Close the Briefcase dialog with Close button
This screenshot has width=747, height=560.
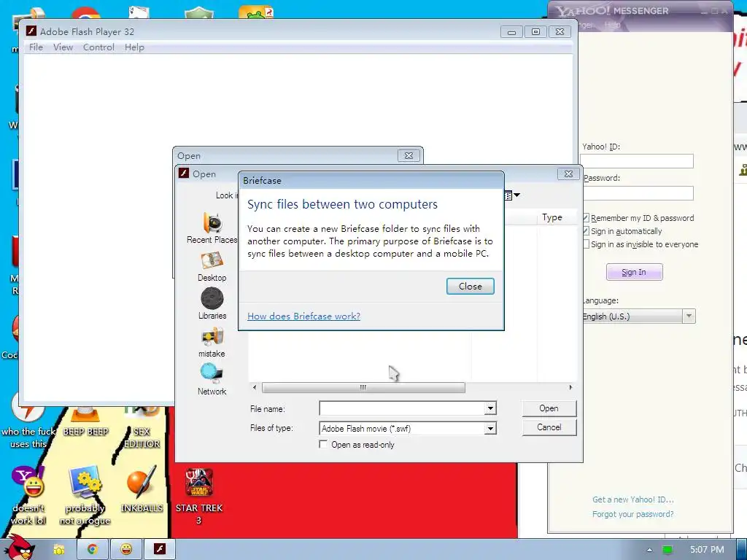tap(471, 286)
